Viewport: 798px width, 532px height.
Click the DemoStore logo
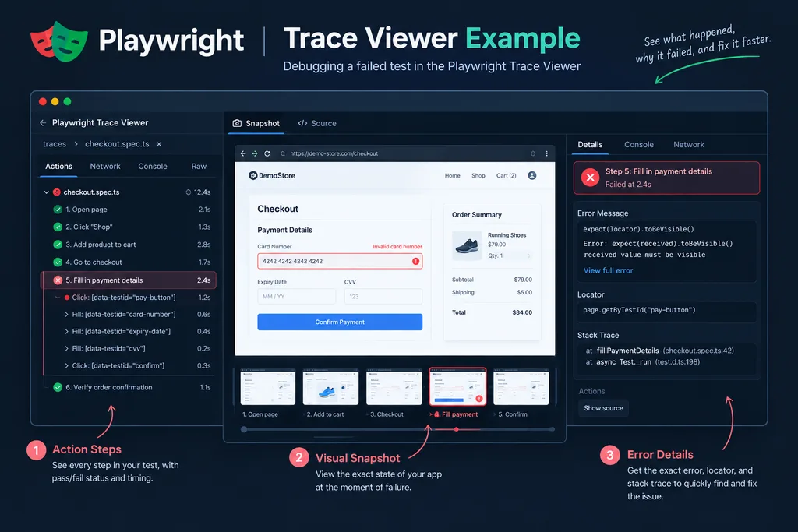point(272,175)
